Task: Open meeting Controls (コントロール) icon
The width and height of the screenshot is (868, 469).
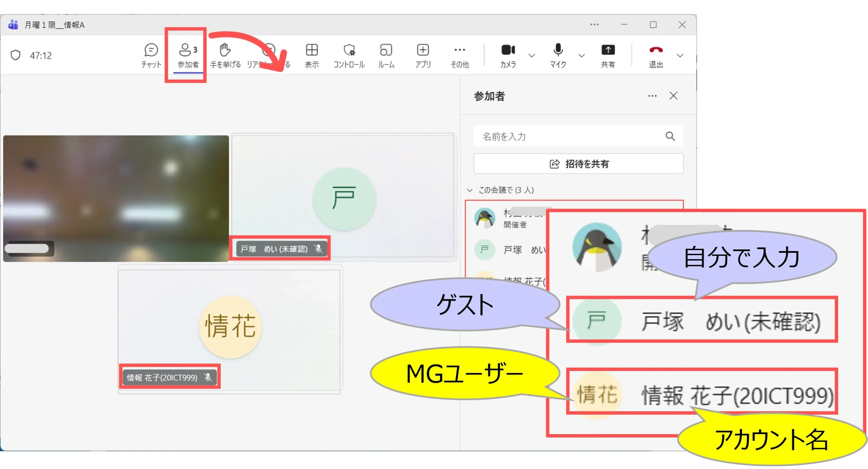Action: 349,55
